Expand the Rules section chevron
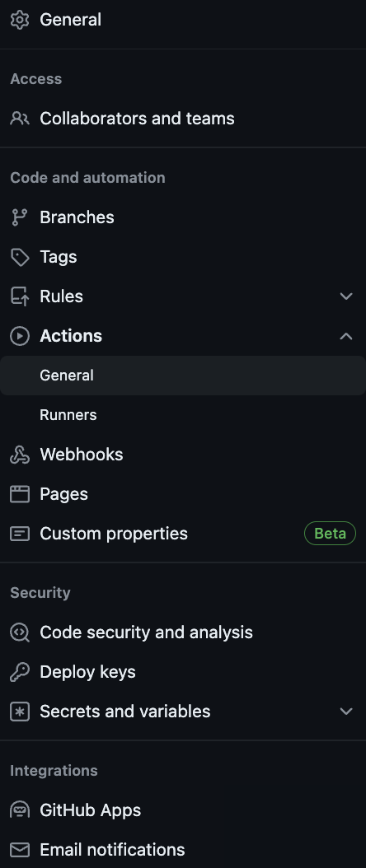The height and width of the screenshot is (868, 366). [346, 296]
